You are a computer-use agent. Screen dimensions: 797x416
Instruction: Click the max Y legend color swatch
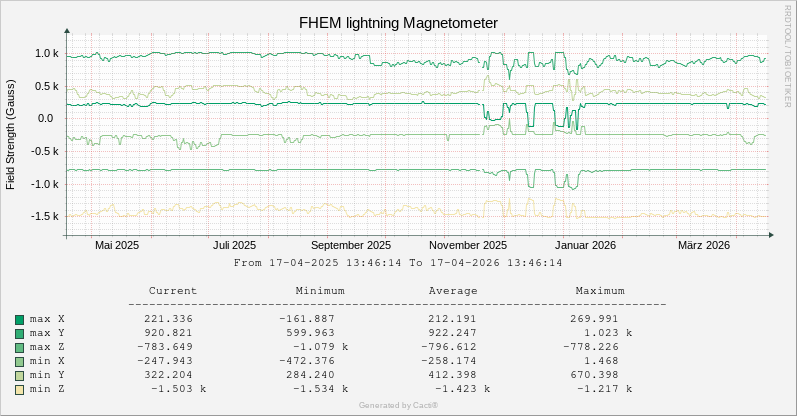[19, 333]
